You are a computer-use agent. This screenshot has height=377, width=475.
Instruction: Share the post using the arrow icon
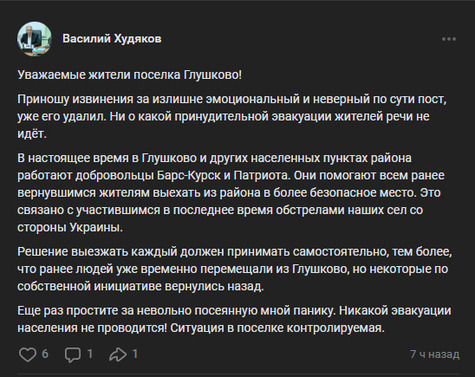click(x=118, y=355)
